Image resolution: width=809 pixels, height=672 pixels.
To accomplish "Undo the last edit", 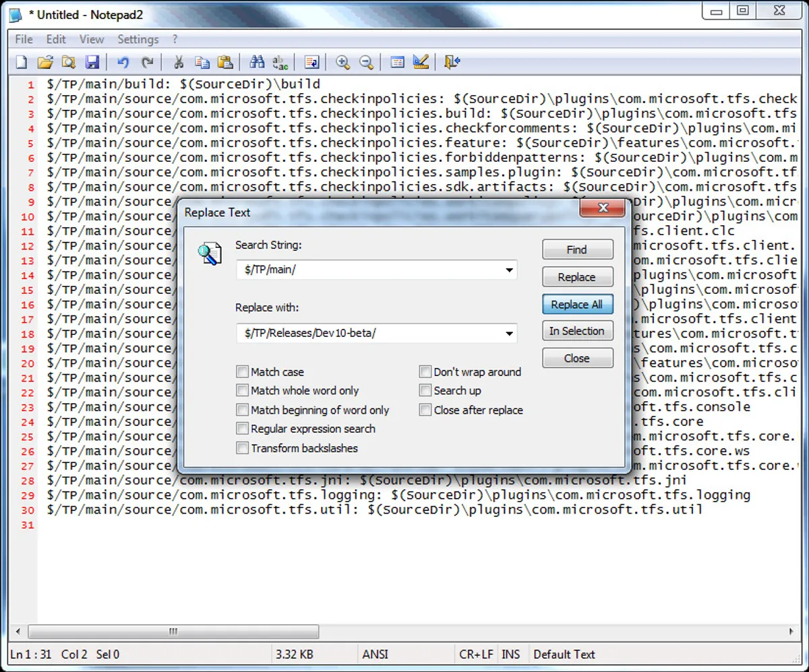I will point(123,63).
